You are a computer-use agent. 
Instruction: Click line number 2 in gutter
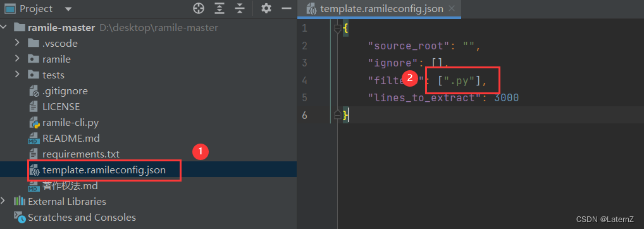tap(304, 46)
